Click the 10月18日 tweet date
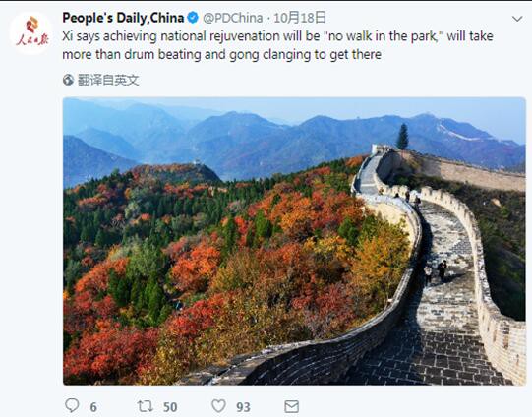Screen dimensions: 532x417 [x=300, y=18]
